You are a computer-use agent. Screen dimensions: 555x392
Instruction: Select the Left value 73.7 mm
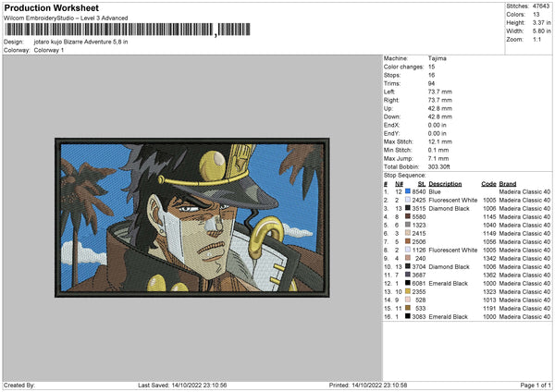[x=440, y=92]
